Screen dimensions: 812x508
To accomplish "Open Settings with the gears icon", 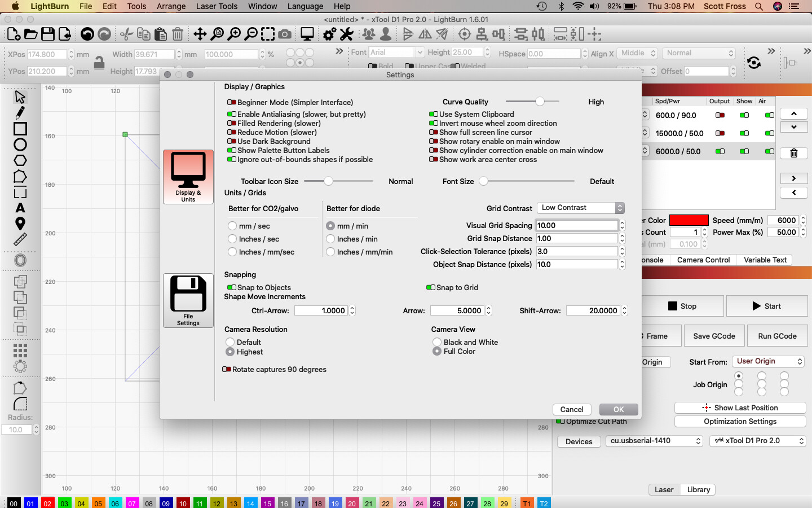I will click(x=330, y=34).
